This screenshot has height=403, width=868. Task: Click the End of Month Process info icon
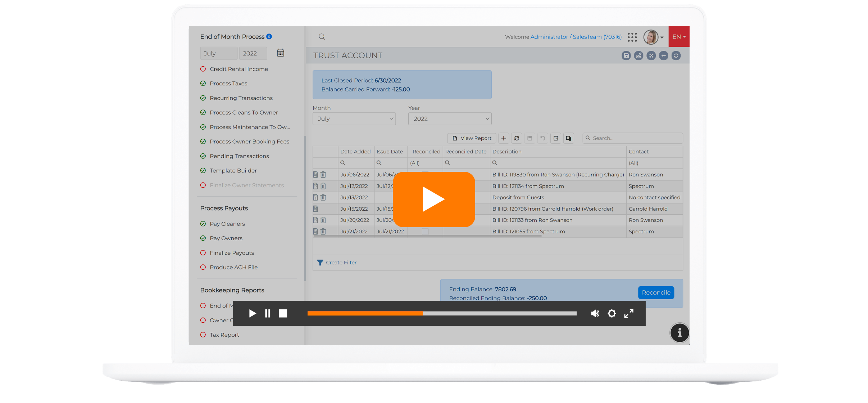(x=269, y=36)
